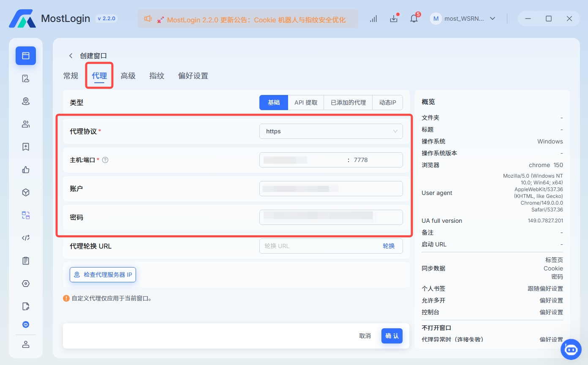Click the 允许多开 row label

433,300
